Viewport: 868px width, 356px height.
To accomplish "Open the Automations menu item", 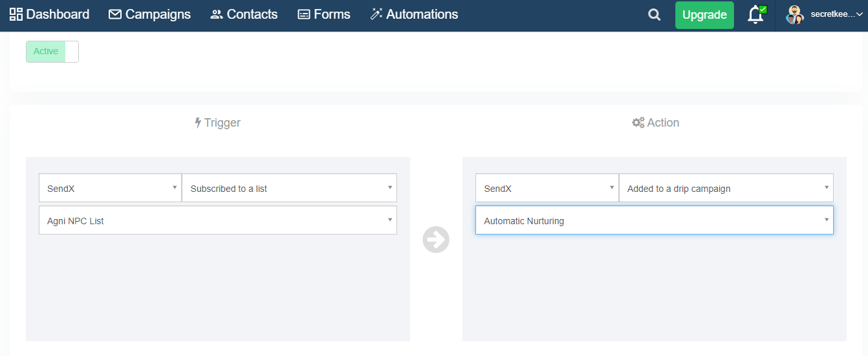I will point(422,14).
